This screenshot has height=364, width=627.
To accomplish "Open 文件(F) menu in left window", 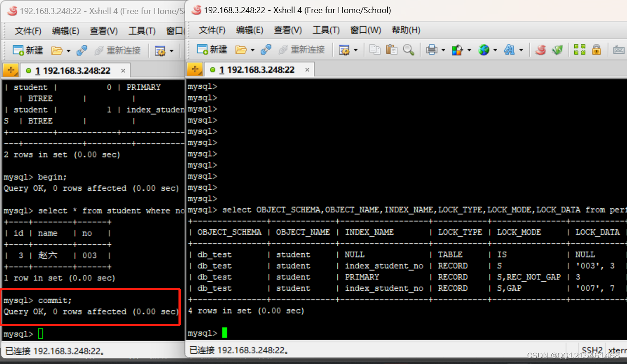I will coord(28,31).
